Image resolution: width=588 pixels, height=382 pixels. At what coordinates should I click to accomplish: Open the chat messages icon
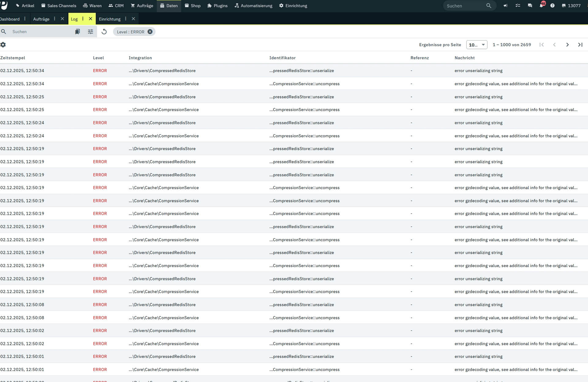coord(530,6)
